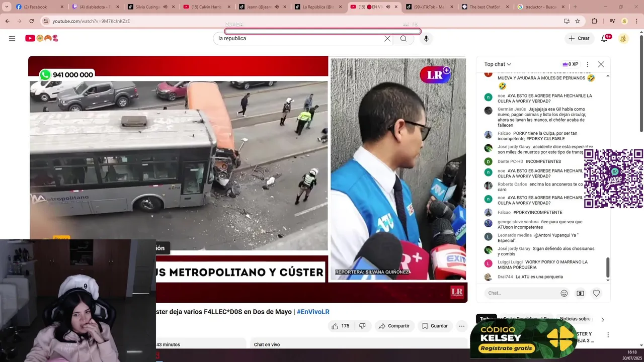This screenshot has height=362, width=644.
Task: Open the site information icon in the address bar
Action: pos(46,21)
